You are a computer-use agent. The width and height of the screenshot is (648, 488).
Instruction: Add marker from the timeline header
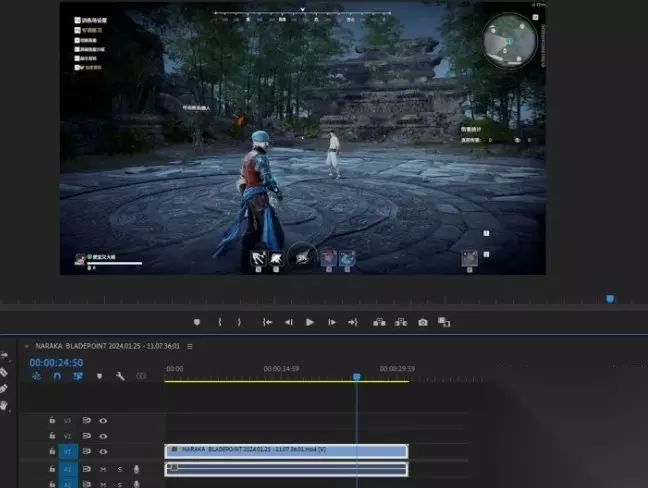[x=99, y=376]
